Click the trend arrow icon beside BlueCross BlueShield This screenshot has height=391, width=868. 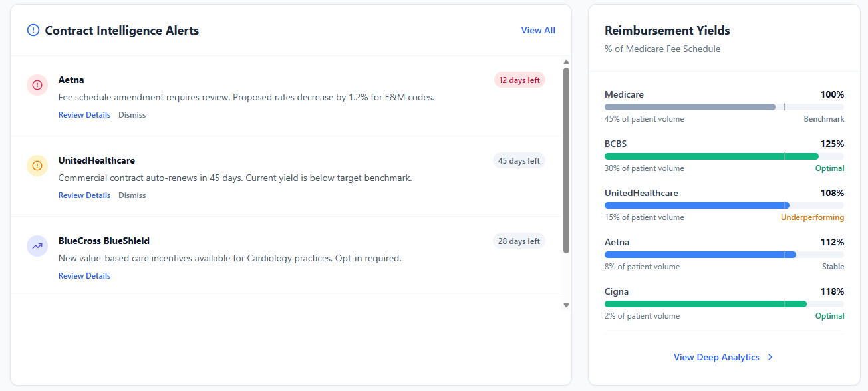coord(37,246)
